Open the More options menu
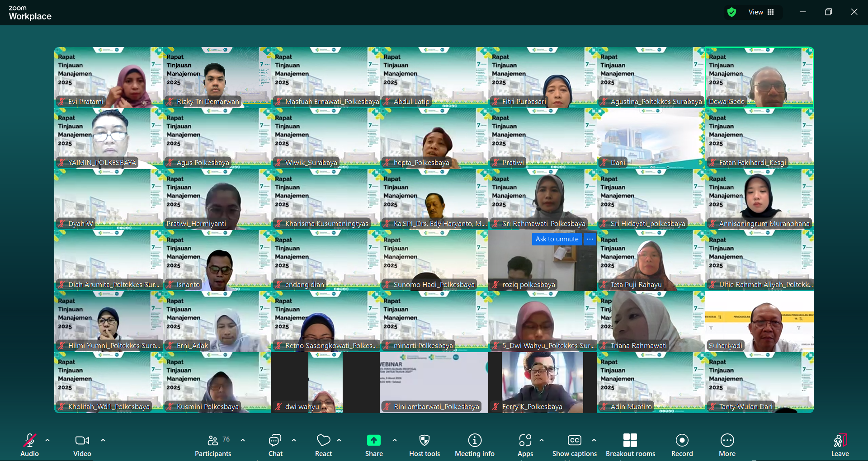 point(727,440)
